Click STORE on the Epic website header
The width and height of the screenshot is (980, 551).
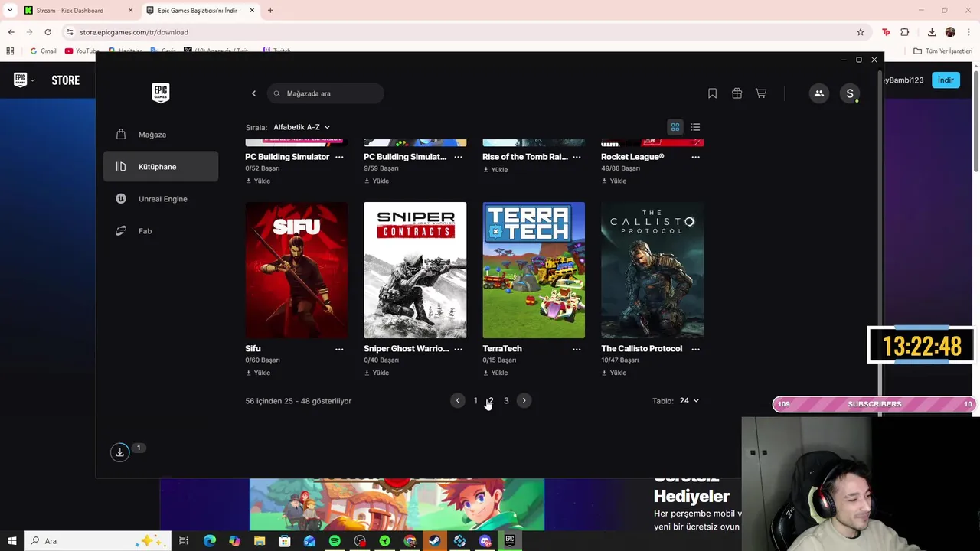tap(65, 80)
